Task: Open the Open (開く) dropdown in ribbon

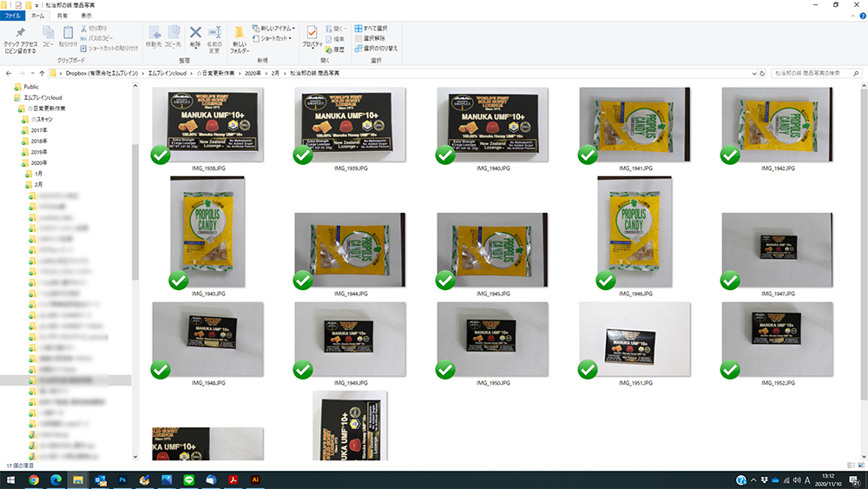Action: coord(336,29)
